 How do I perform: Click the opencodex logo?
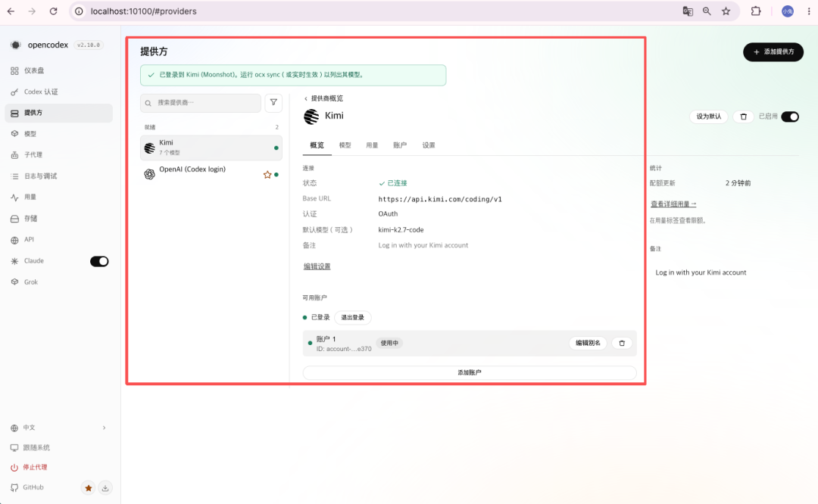coord(16,45)
